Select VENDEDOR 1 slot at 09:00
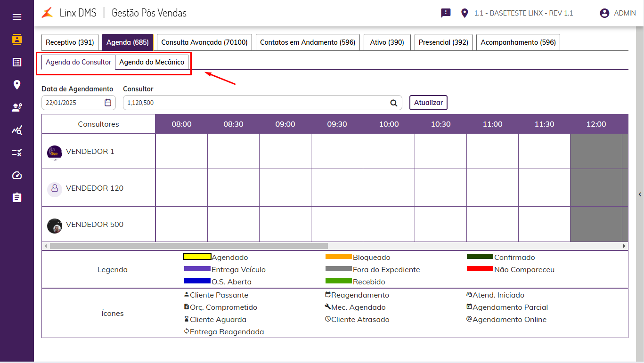 (x=285, y=151)
